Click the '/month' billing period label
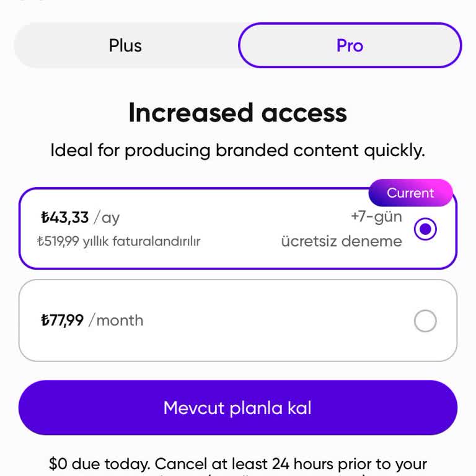Viewport: 476px width, 476px height. point(116,320)
